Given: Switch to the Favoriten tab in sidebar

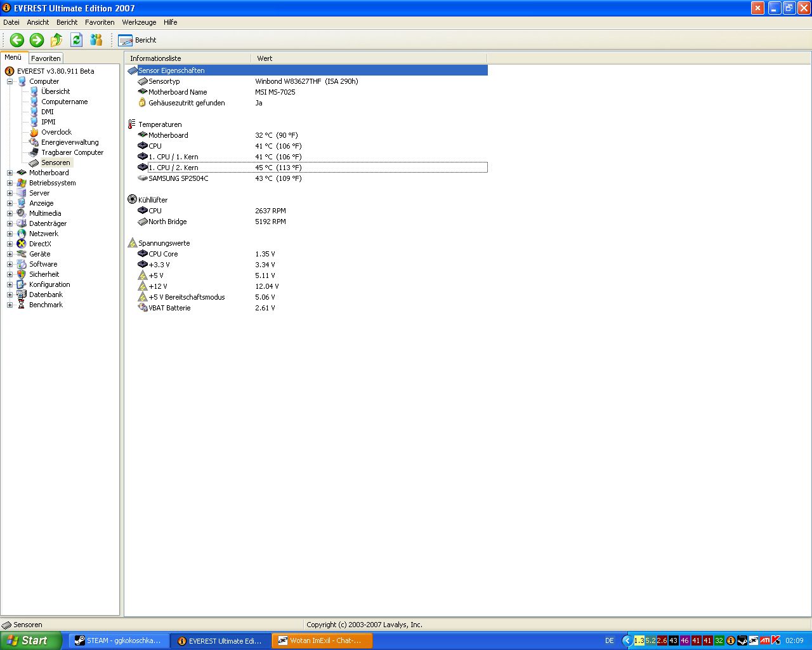Looking at the screenshot, I should (46, 58).
